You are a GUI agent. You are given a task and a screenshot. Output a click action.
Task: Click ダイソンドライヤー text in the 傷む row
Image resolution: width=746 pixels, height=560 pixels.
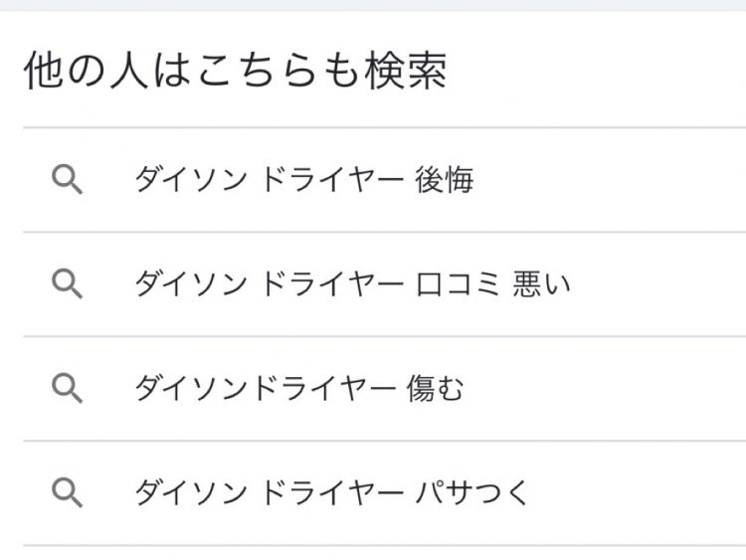266,389
